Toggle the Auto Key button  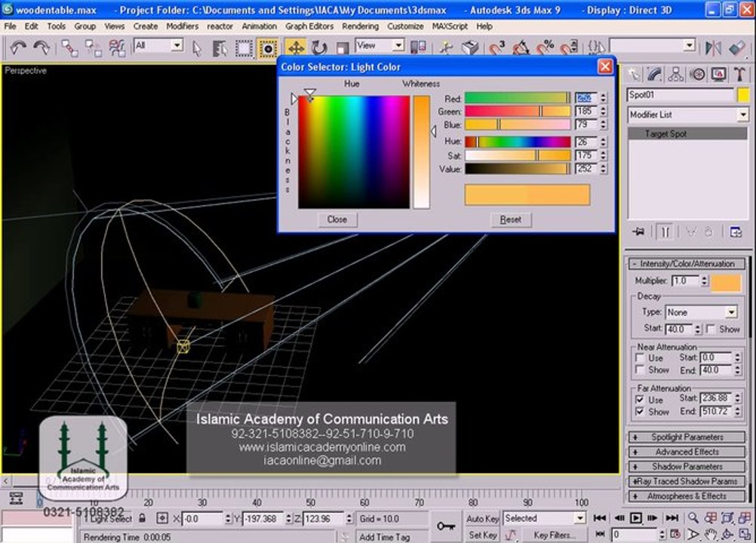482,518
